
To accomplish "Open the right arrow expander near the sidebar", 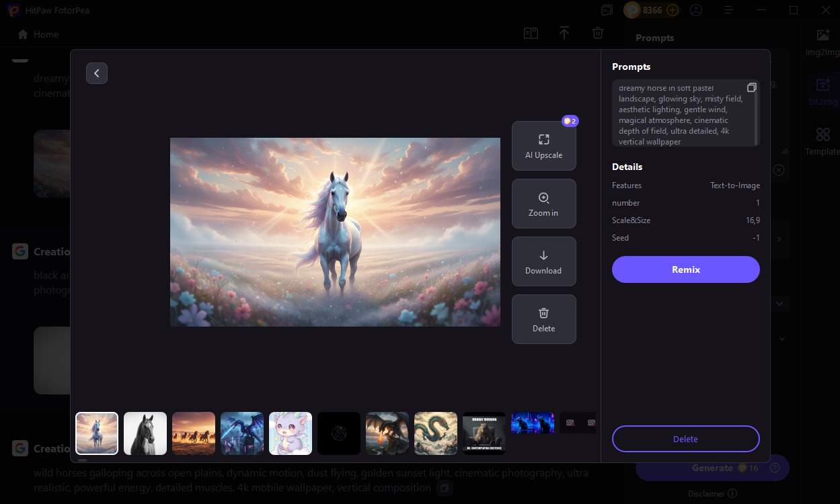I will tap(779, 239).
